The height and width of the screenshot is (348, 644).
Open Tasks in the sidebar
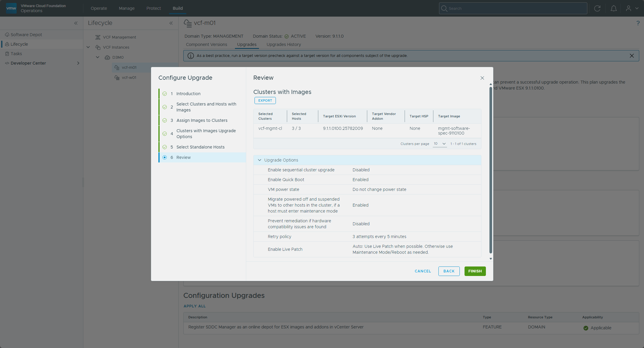coord(16,54)
